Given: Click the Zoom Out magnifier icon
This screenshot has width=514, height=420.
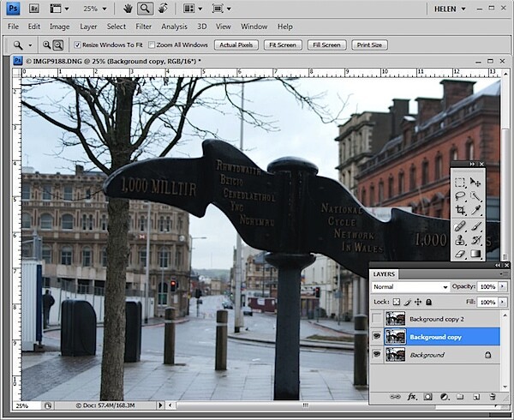Looking at the screenshot, I should tap(58, 45).
